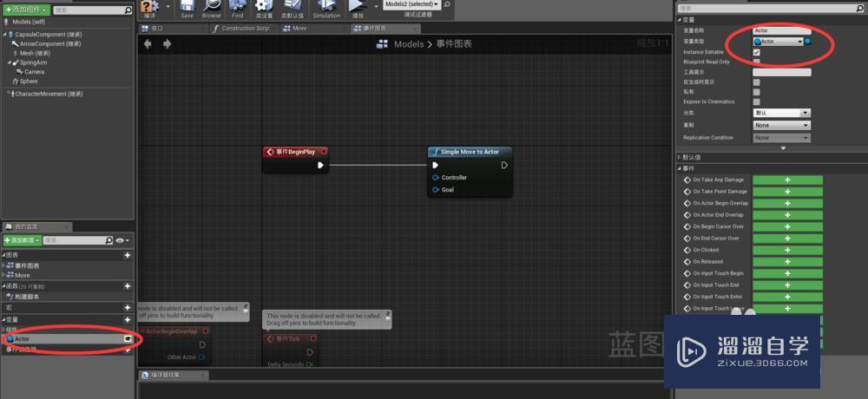Switch to Construction Script tab
This screenshot has height=399, width=868.
coord(245,29)
